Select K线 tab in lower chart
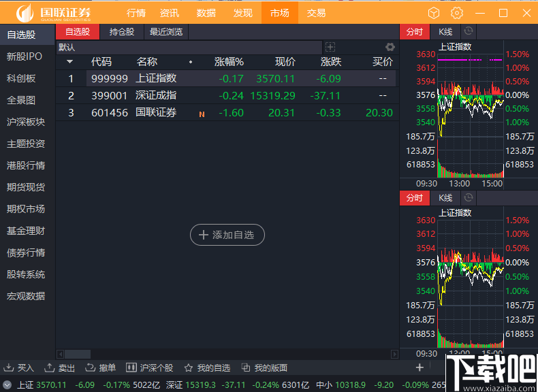 [x=445, y=198]
